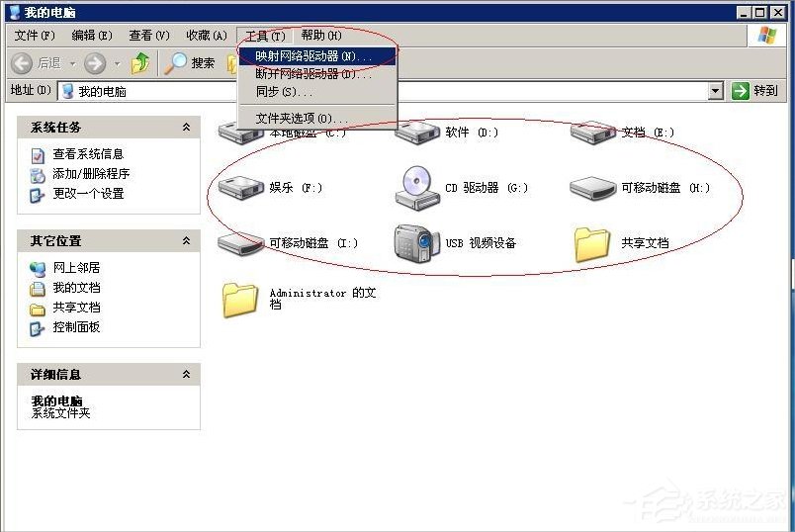The height and width of the screenshot is (532, 795).
Task: Collapse the 详细信息 panel
Action: point(186,374)
